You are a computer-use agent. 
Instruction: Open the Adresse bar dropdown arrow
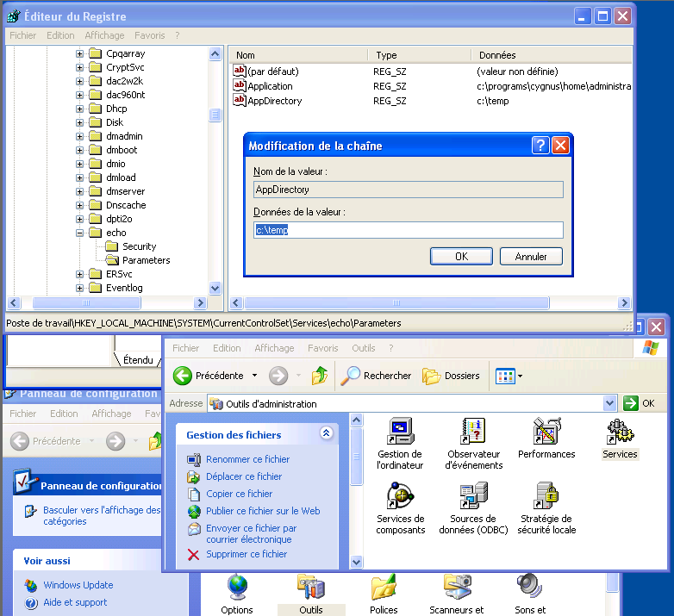click(609, 403)
